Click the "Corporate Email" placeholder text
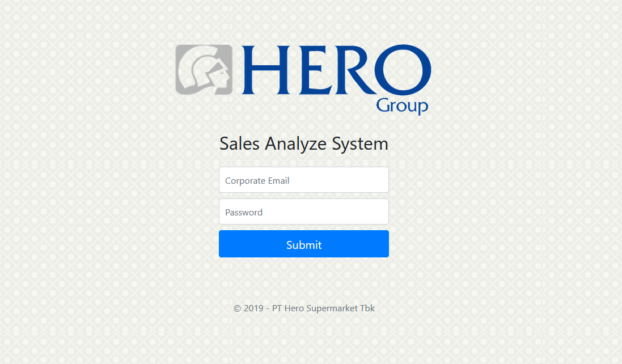The image size is (622, 364). click(x=257, y=181)
